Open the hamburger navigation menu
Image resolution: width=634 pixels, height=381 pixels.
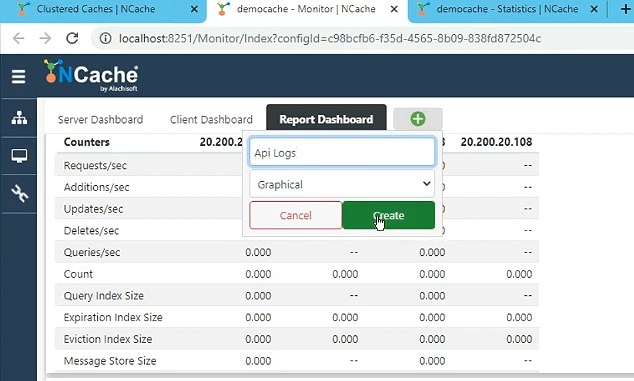click(18, 76)
